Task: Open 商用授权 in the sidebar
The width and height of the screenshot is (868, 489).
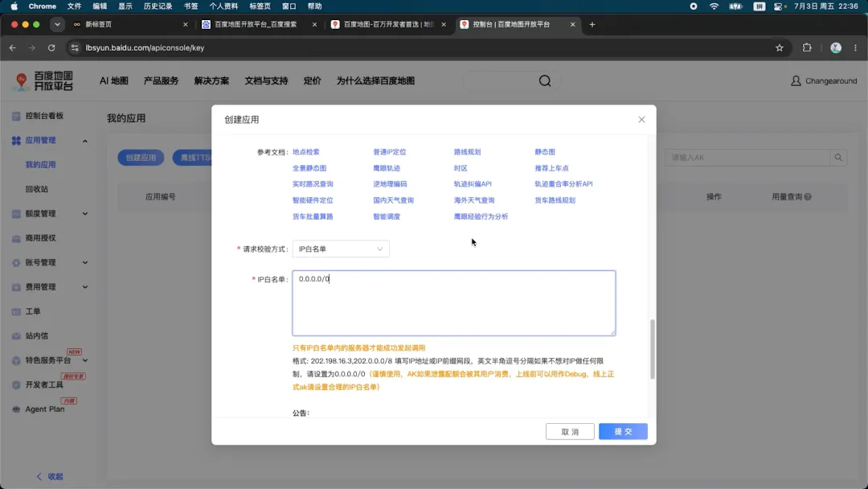Action: pyautogui.click(x=40, y=237)
